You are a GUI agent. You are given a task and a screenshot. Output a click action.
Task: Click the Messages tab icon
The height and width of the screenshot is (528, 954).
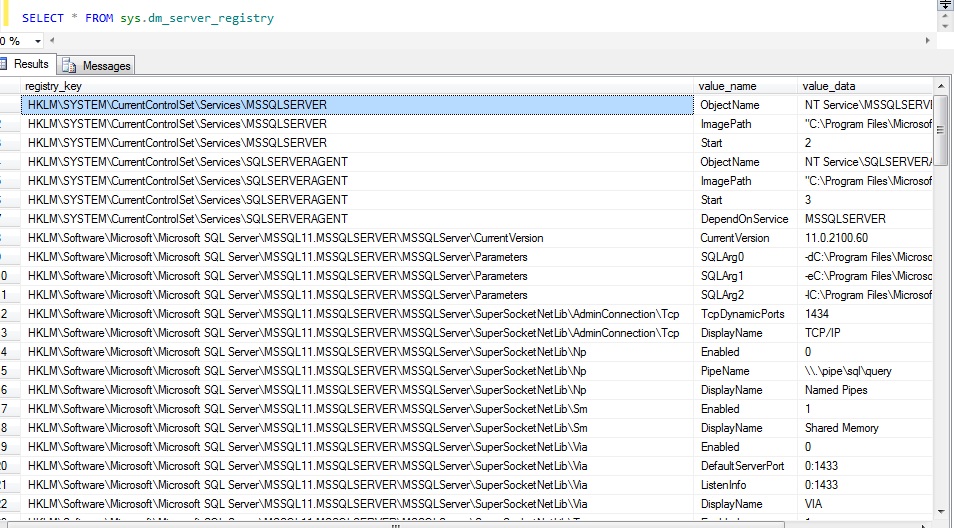pyautogui.click(x=69, y=66)
